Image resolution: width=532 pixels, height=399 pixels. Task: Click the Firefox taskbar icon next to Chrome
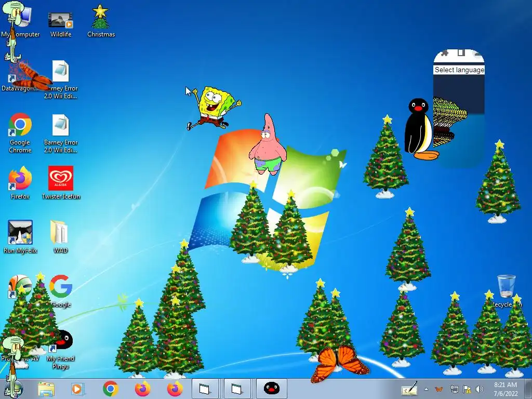(142, 389)
